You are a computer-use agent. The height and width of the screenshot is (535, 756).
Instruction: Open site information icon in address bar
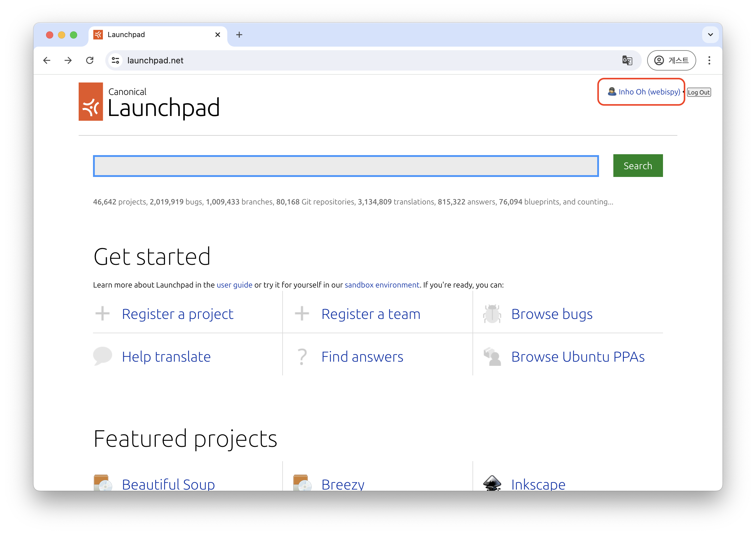click(115, 60)
